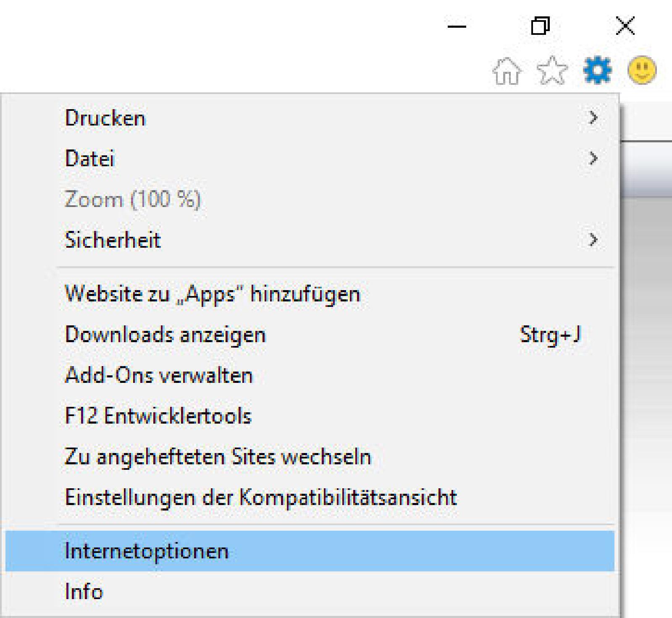The height and width of the screenshot is (618, 672).
Task: Click the blue gear Tools icon
Action: click(597, 71)
